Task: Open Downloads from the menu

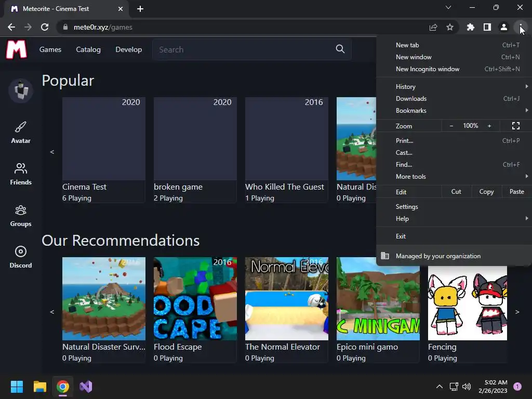Action: 454,99
